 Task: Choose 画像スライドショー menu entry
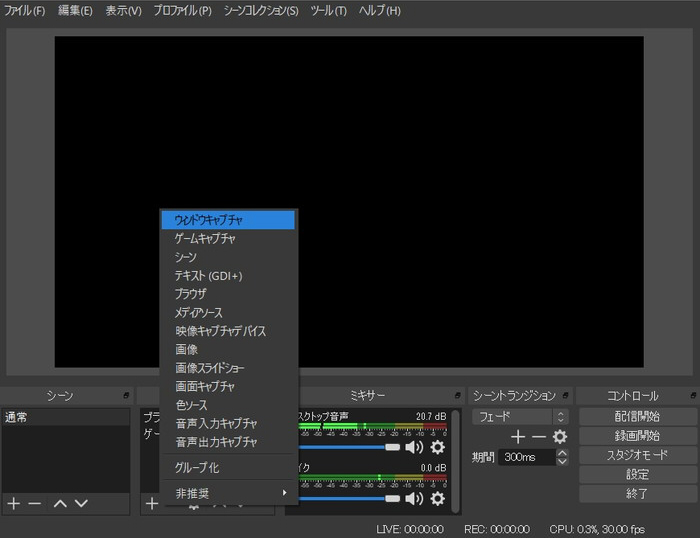(x=228, y=368)
